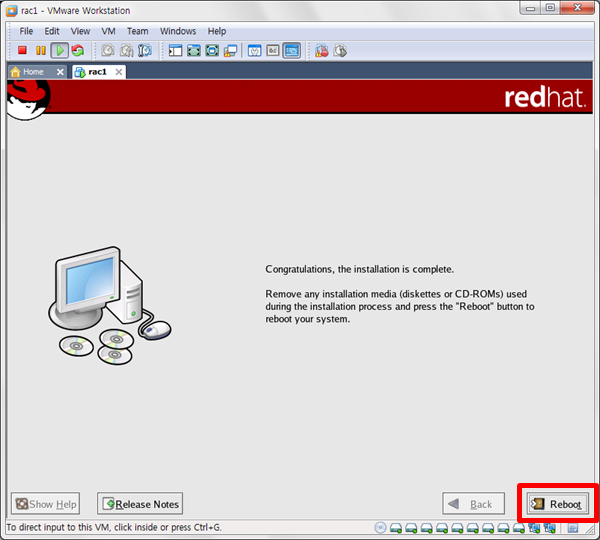Click the message log status bar icon
The image size is (600, 540).
pos(573,528)
